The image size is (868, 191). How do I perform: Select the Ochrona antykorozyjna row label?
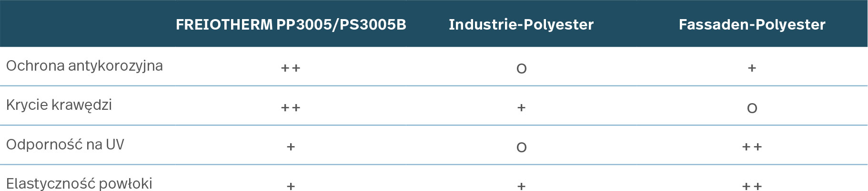[84, 66]
